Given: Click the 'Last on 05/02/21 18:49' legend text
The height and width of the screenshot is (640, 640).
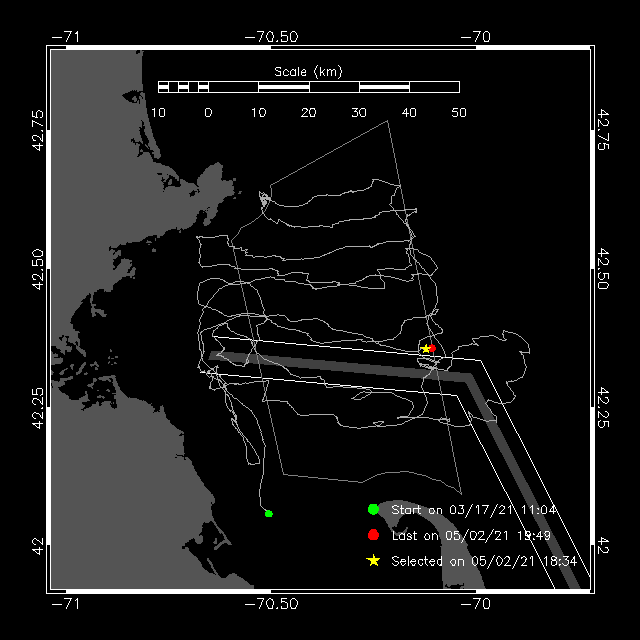Looking at the screenshot, I should (x=471, y=535).
